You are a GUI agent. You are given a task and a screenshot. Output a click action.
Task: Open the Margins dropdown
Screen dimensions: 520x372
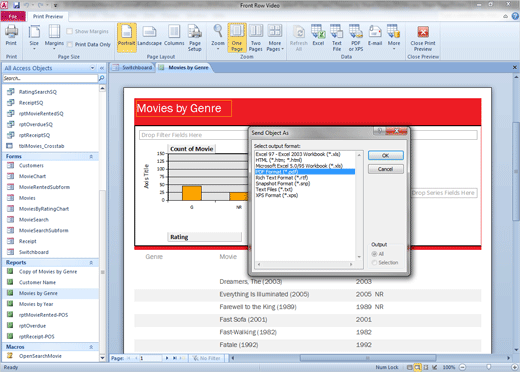[x=54, y=37]
